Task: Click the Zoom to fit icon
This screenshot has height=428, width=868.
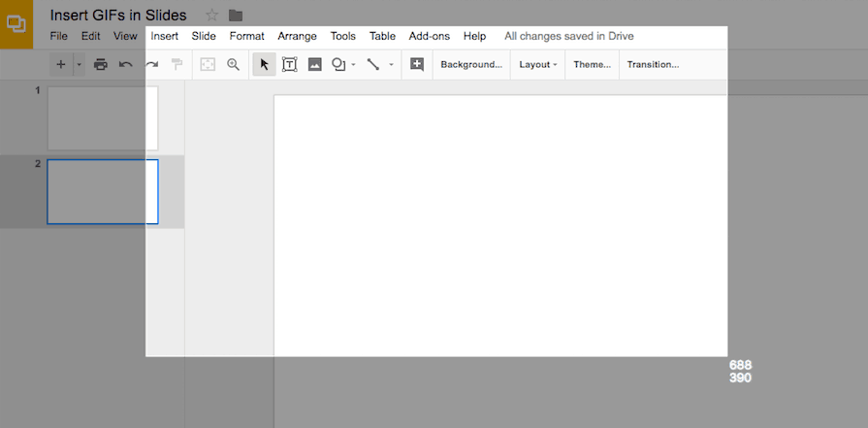Action: pyautogui.click(x=208, y=65)
